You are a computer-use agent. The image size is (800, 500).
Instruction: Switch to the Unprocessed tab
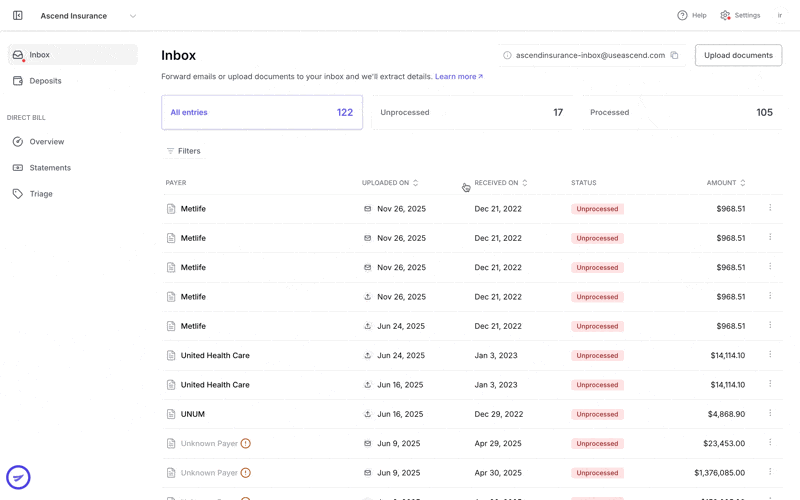(x=471, y=112)
